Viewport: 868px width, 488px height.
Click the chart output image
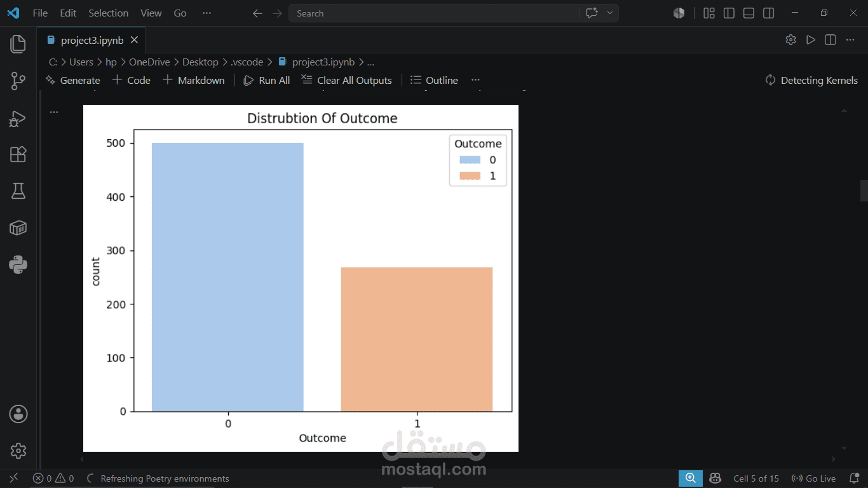tap(301, 278)
